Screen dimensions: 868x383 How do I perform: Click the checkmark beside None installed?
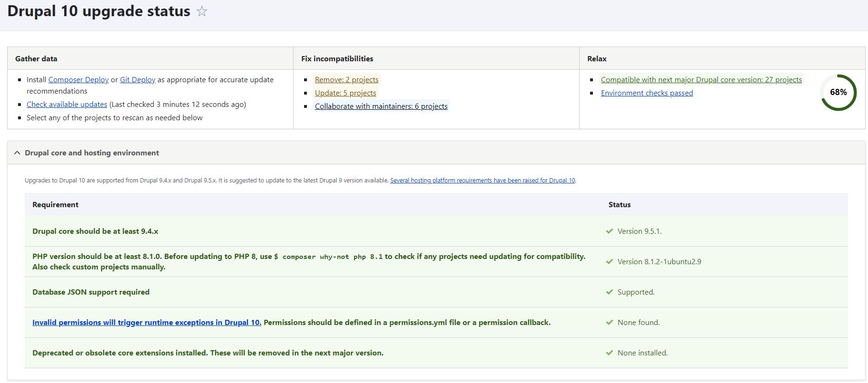(610, 353)
